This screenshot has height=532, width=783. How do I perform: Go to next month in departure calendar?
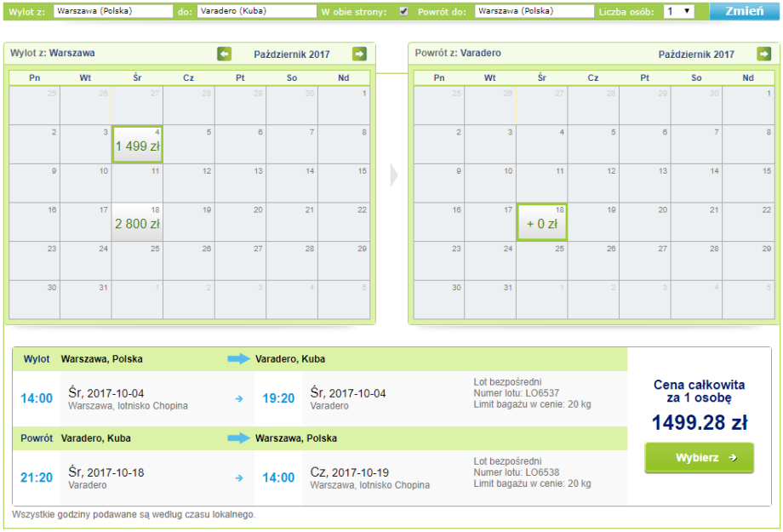pos(359,54)
